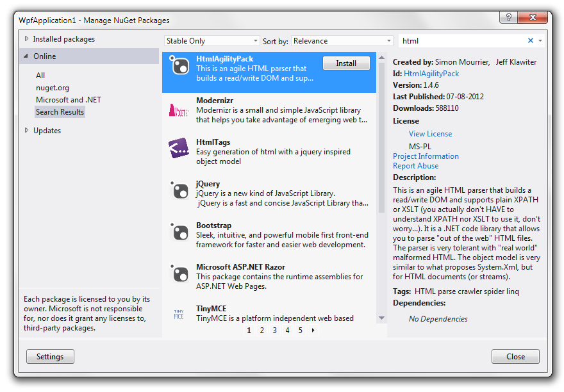Select the Microsoft ASP.NET Razor title

coord(240,267)
